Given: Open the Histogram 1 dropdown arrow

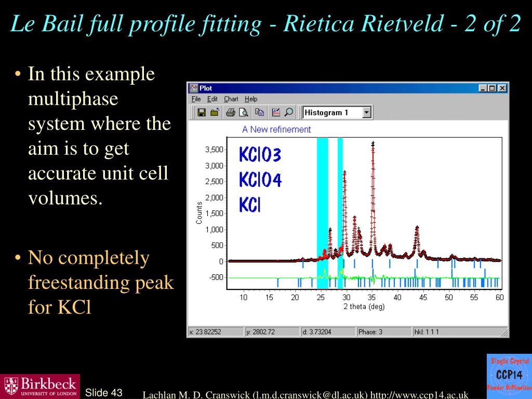Looking at the screenshot, I should click(366, 113).
